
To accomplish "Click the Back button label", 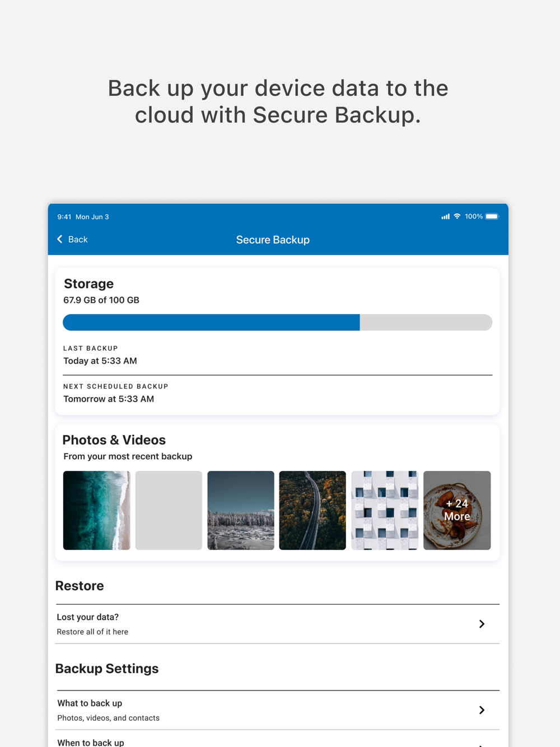I will tap(78, 240).
